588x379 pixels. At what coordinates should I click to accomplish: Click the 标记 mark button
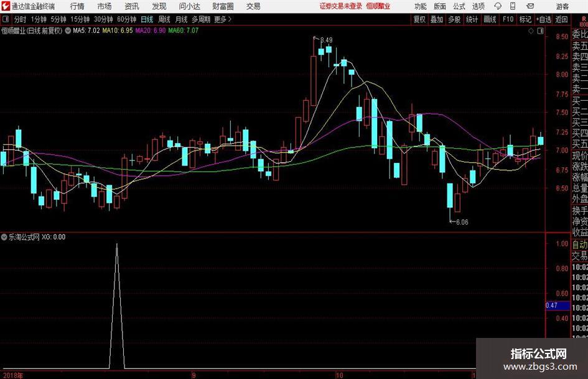[525, 19]
